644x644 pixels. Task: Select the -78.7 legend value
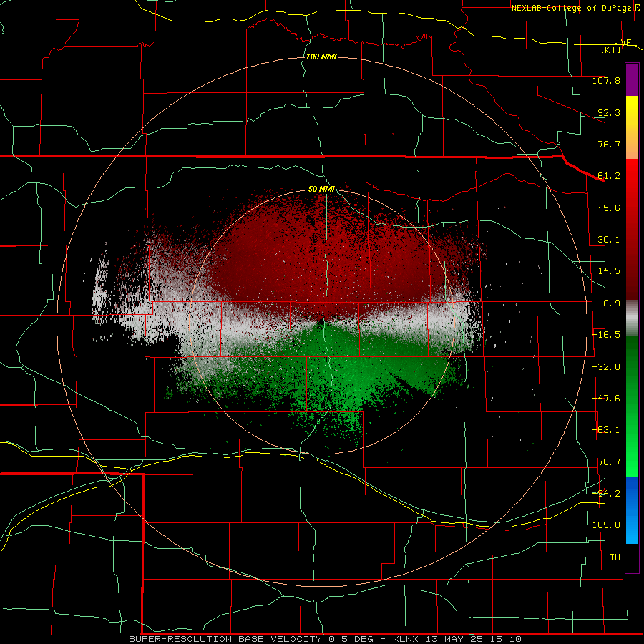coord(606,462)
